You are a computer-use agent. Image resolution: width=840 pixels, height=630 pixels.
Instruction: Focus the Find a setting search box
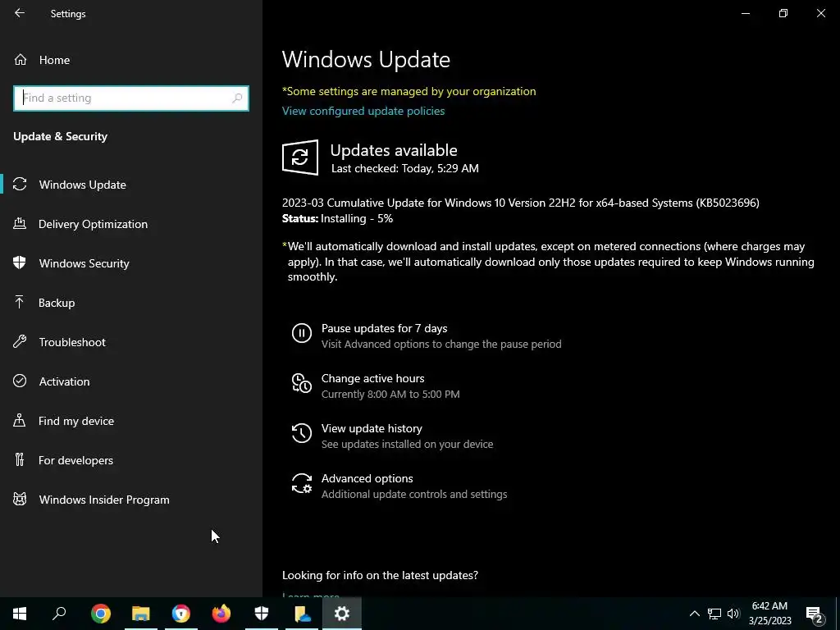point(130,98)
